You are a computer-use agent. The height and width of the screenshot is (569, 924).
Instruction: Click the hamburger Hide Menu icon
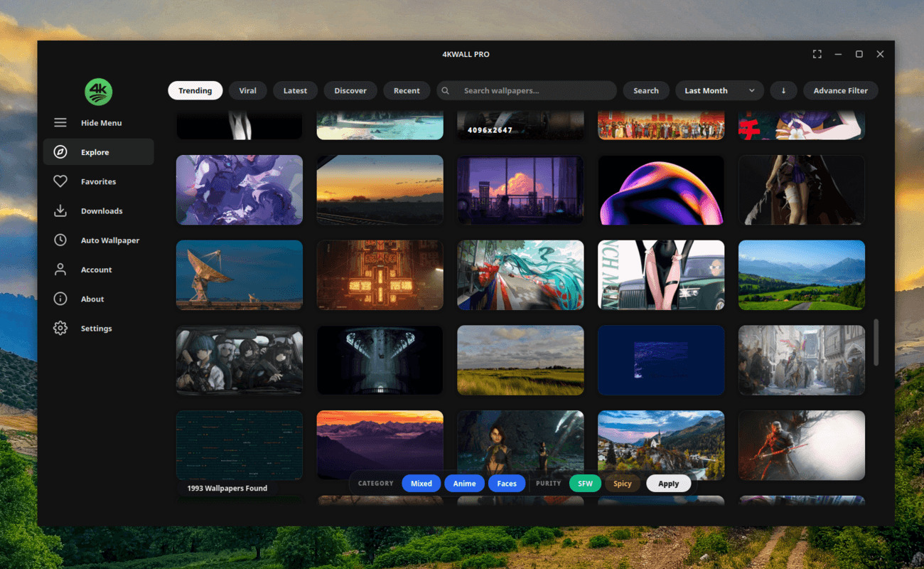click(x=60, y=123)
